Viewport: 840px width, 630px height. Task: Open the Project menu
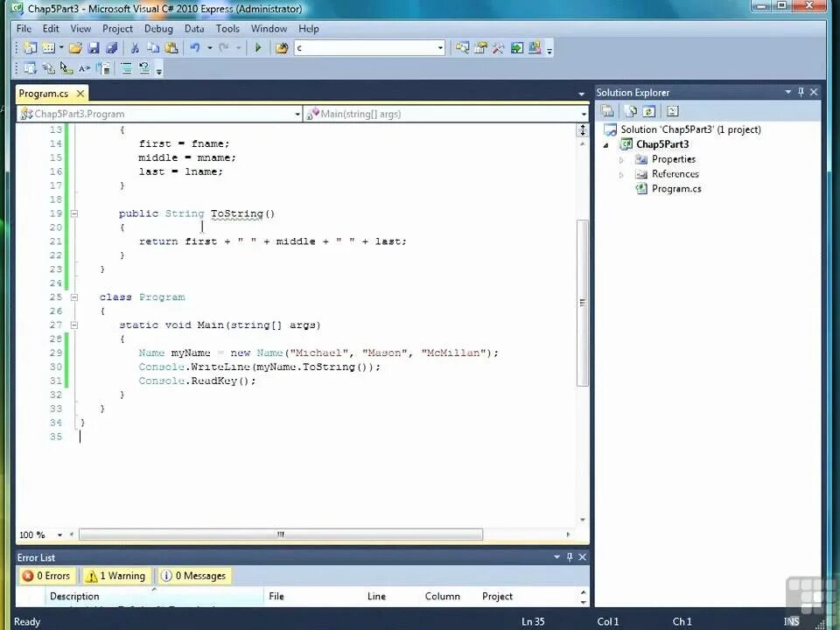coord(117,28)
